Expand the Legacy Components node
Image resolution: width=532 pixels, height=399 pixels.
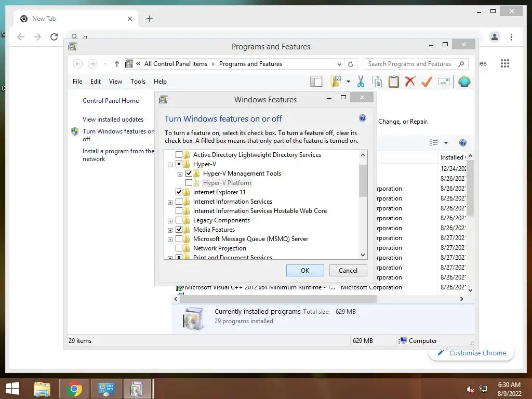pos(170,221)
